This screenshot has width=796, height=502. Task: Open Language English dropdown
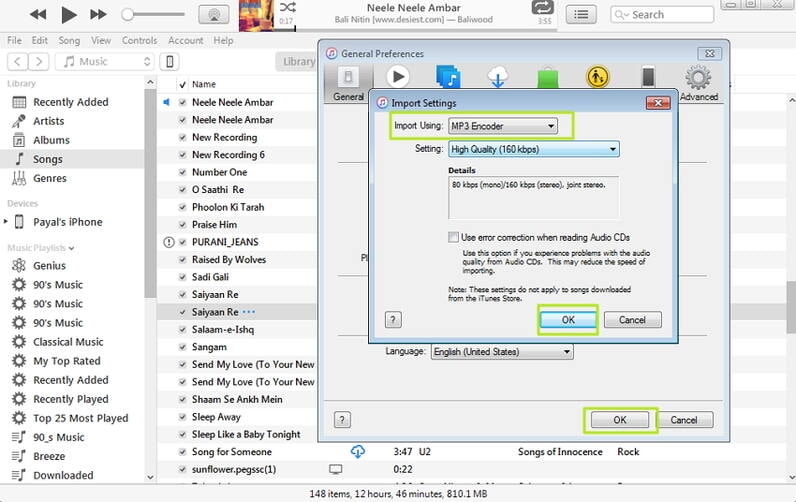pyautogui.click(x=502, y=352)
